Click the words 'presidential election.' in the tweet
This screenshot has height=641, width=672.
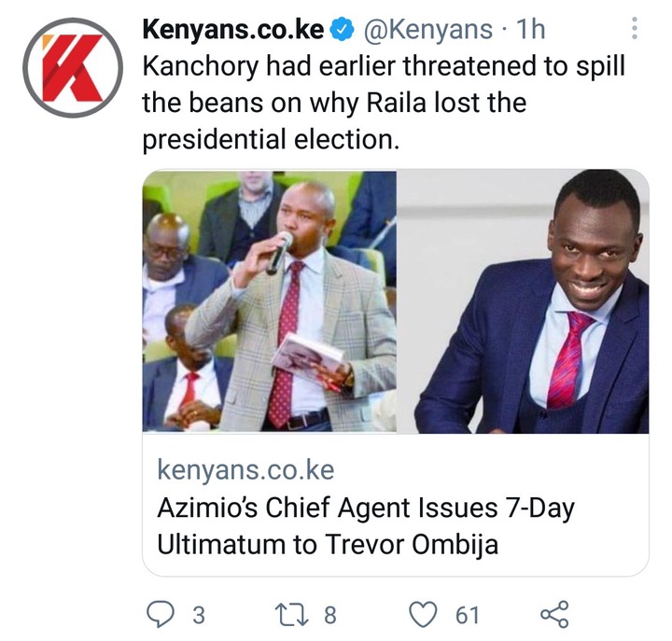(x=271, y=140)
